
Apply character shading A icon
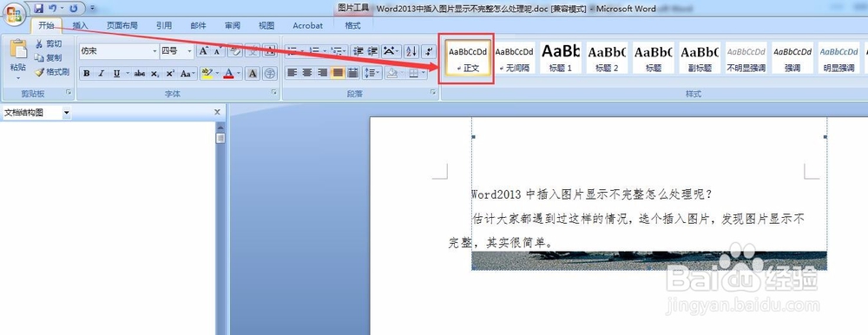point(253,74)
